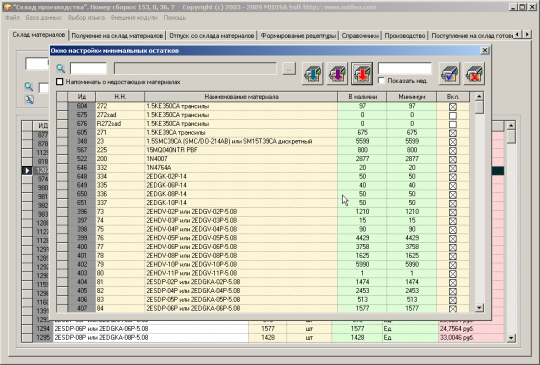Open the 'База данных' menu
Image resolution: width=540 pixels, height=365 pixels.
click(44, 18)
